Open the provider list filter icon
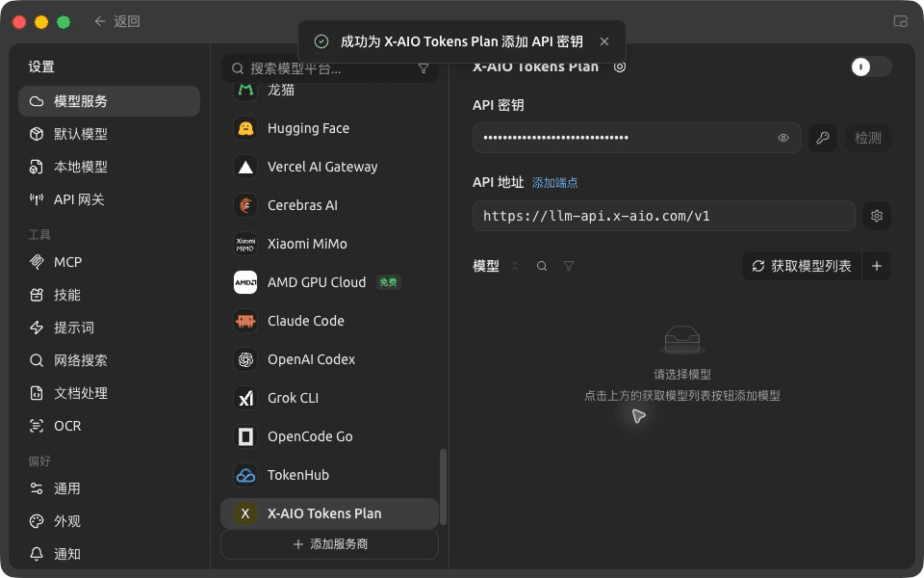The width and height of the screenshot is (924, 578). (x=423, y=69)
